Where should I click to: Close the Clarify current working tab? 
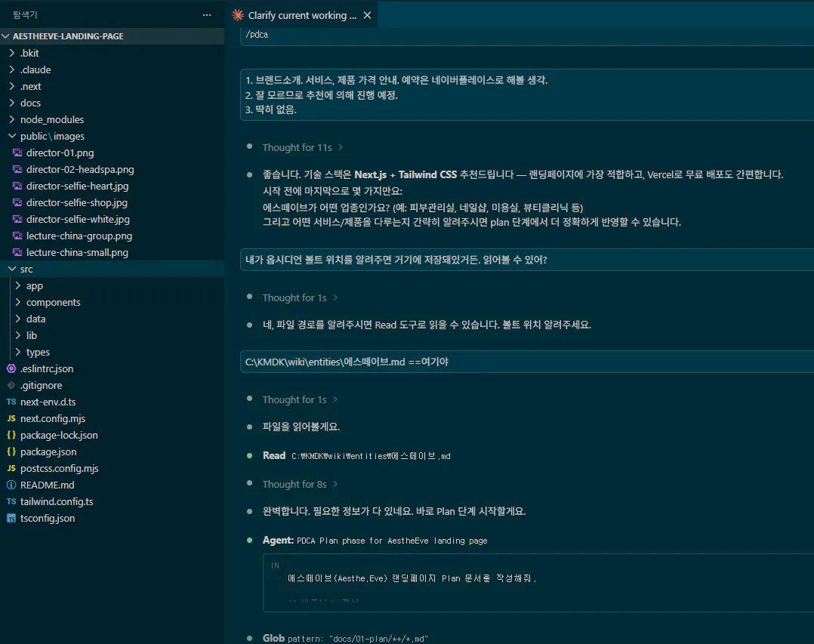tap(367, 15)
